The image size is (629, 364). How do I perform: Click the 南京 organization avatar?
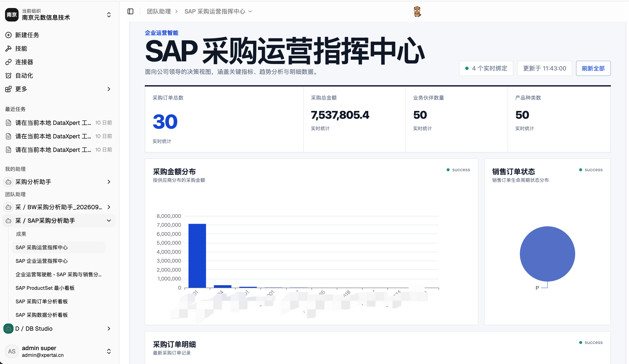coord(12,15)
